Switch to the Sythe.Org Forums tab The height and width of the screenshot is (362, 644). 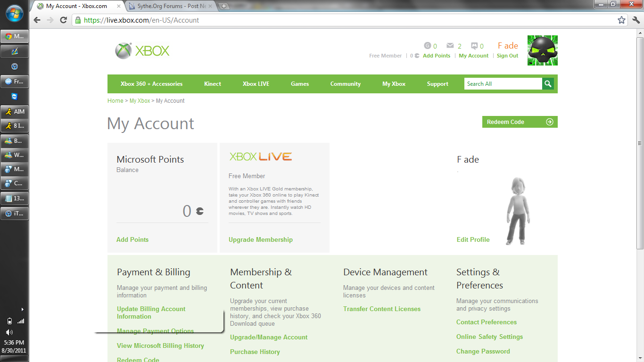[171, 6]
